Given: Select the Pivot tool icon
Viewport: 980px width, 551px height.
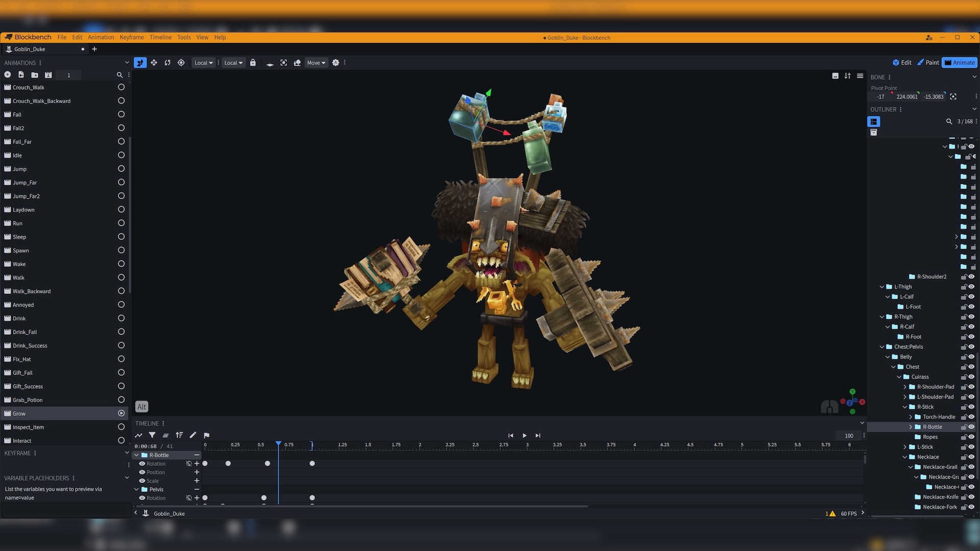Looking at the screenshot, I should pos(181,63).
